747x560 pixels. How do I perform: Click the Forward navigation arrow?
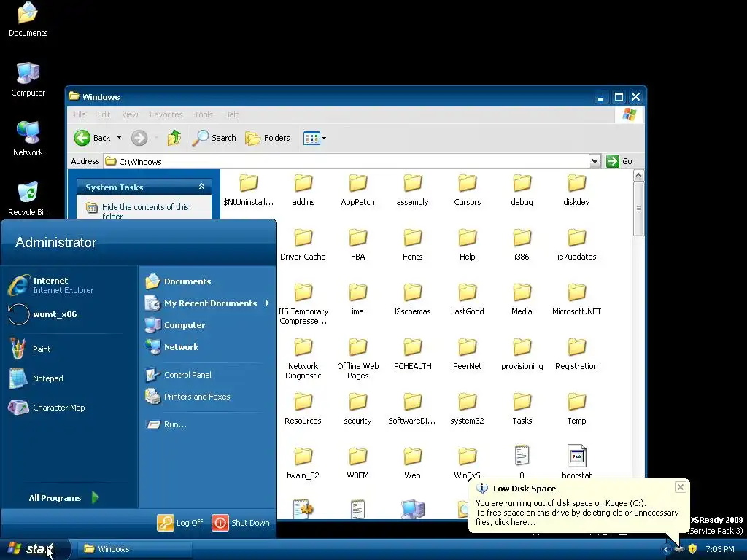[139, 138]
